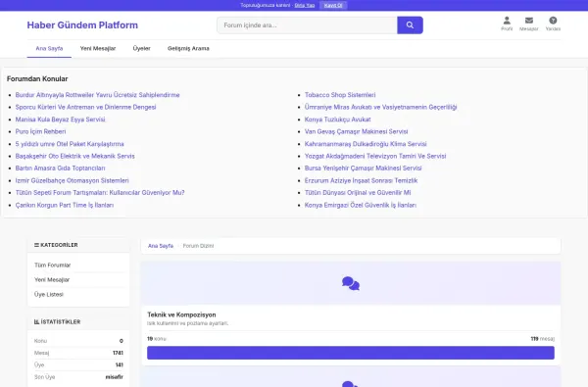
Task: Open topic '5 yıldızlı umre Otel Paket Karşılaştırma'
Action: pos(70,144)
